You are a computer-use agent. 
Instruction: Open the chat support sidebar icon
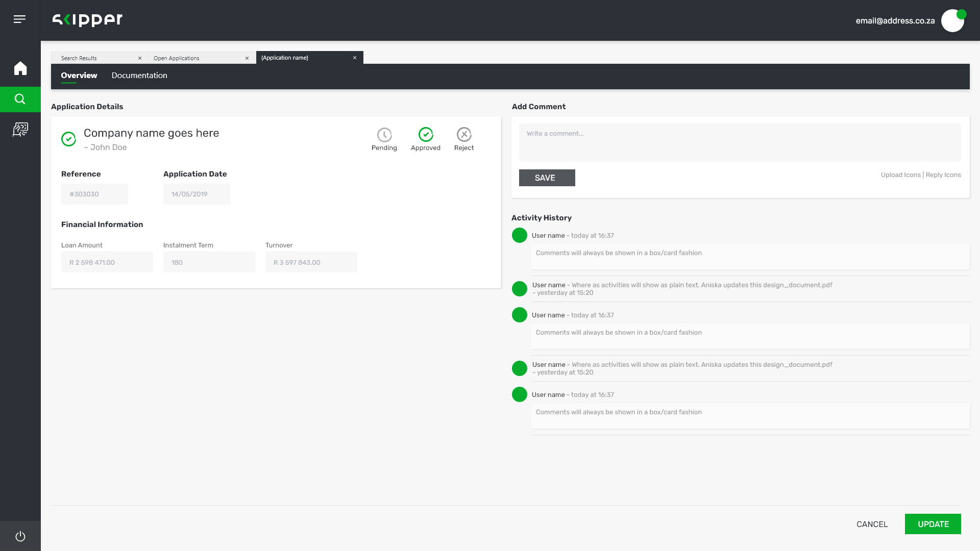point(20,130)
